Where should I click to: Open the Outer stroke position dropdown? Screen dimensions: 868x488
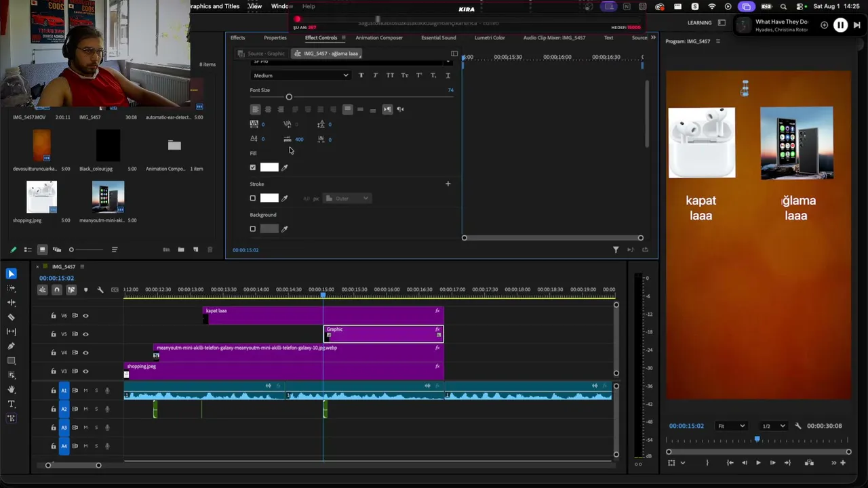[x=347, y=199]
